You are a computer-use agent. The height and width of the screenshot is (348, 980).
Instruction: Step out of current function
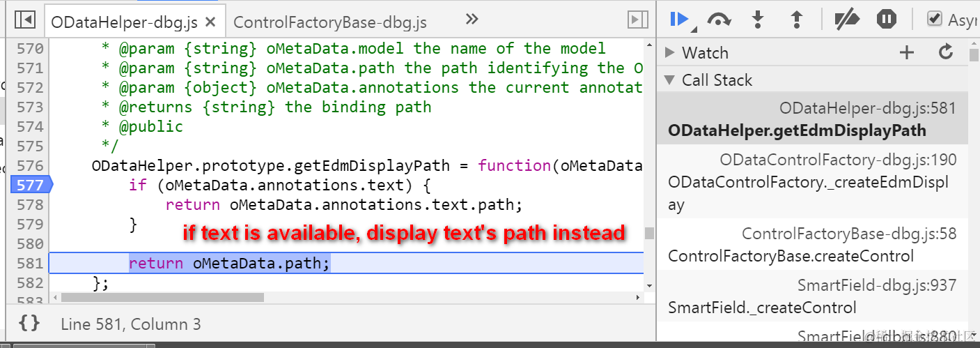point(798,19)
